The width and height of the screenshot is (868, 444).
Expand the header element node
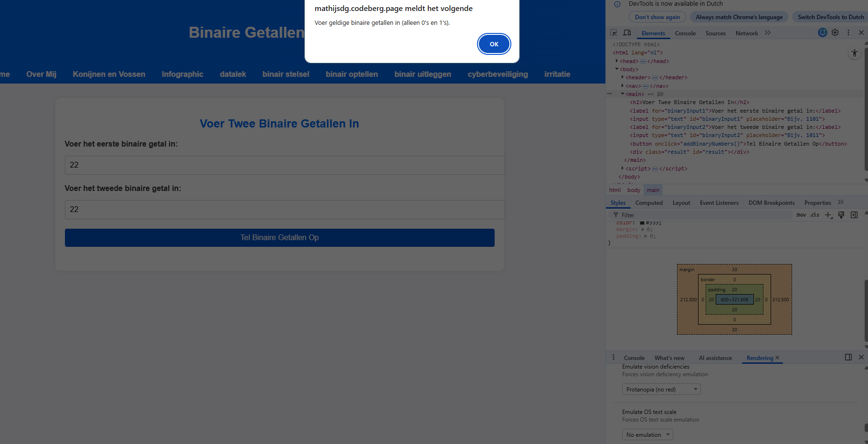click(623, 77)
